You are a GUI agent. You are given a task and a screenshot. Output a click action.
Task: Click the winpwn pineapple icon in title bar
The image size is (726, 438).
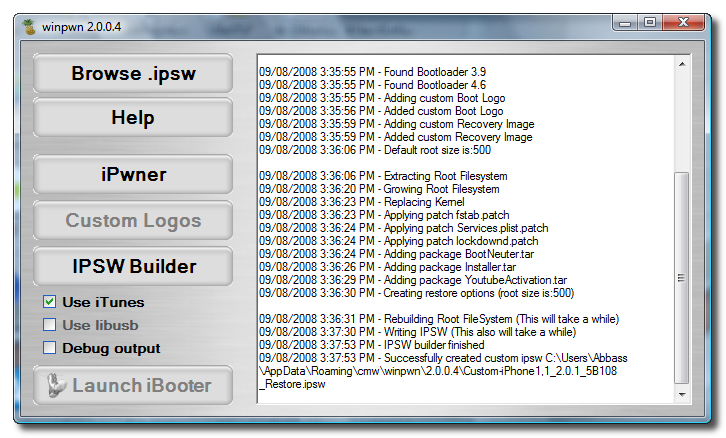tap(29, 27)
